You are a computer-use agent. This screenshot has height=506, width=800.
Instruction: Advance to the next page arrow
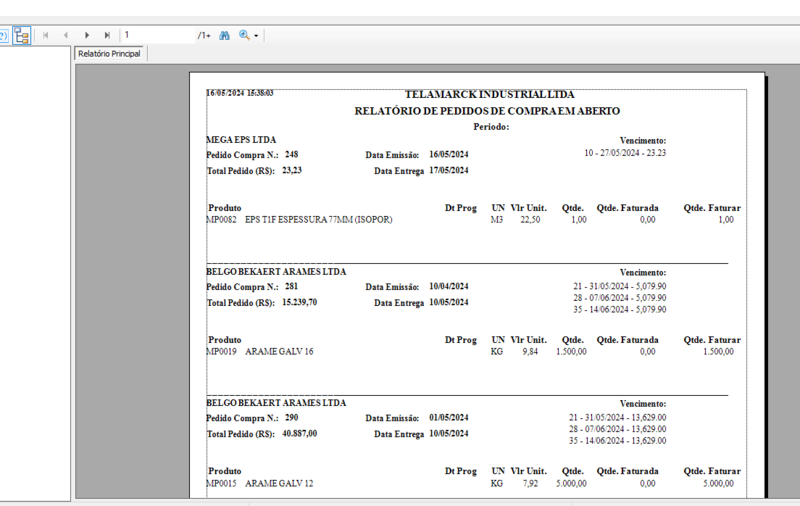tap(87, 35)
